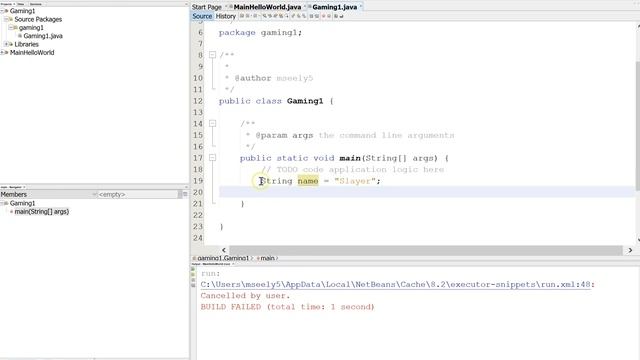
Task: Click the horizontal scrollbar left arrow
Action: 224,250
